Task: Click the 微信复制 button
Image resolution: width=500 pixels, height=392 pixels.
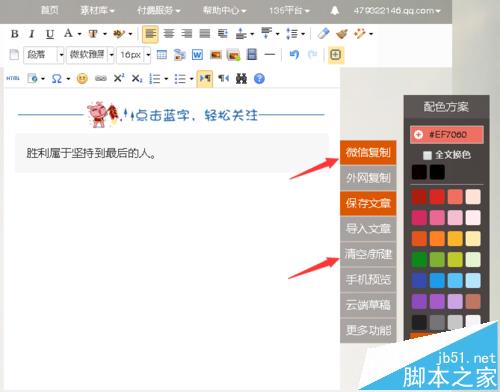Action: coord(368,152)
